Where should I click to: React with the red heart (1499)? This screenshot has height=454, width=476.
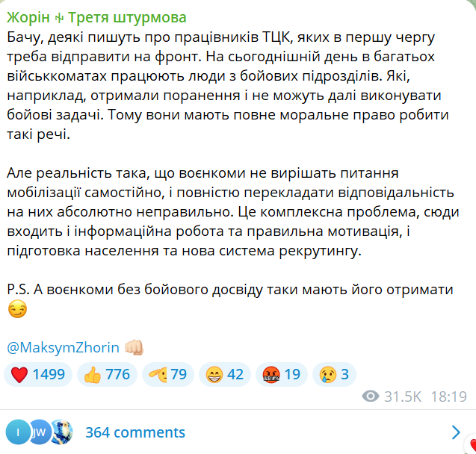click(x=39, y=374)
